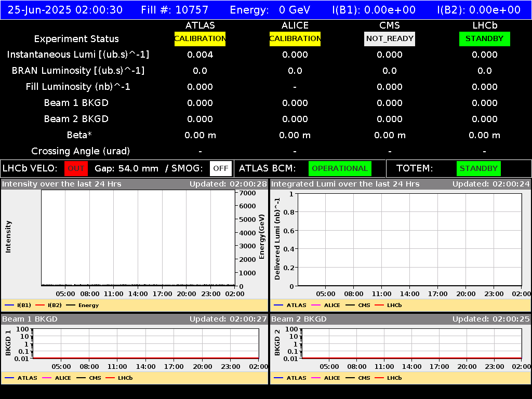Screen dimensions: 532x399
Task: Click the Fill Luminosity (nb)^-1 row label
Action: tap(78, 87)
